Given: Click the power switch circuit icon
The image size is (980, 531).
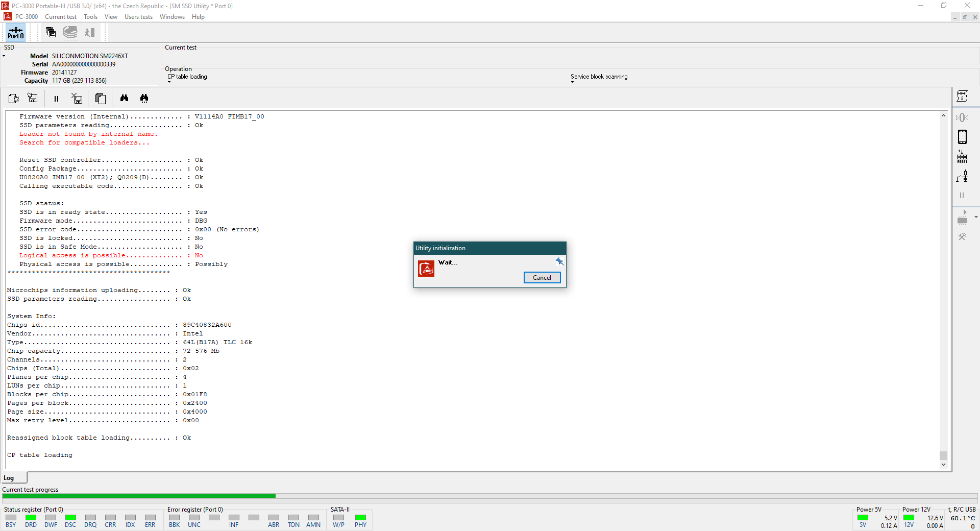Looking at the screenshot, I should [962, 177].
